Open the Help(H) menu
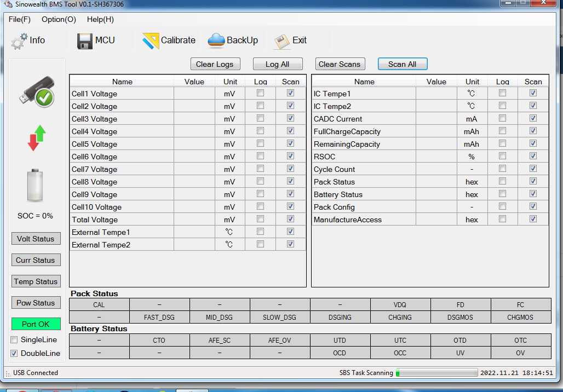This screenshot has height=392, width=563. pos(100,20)
